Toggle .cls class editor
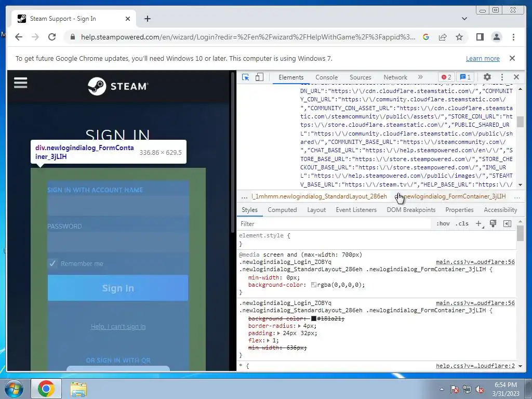The image size is (532, 399). click(462, 223)
